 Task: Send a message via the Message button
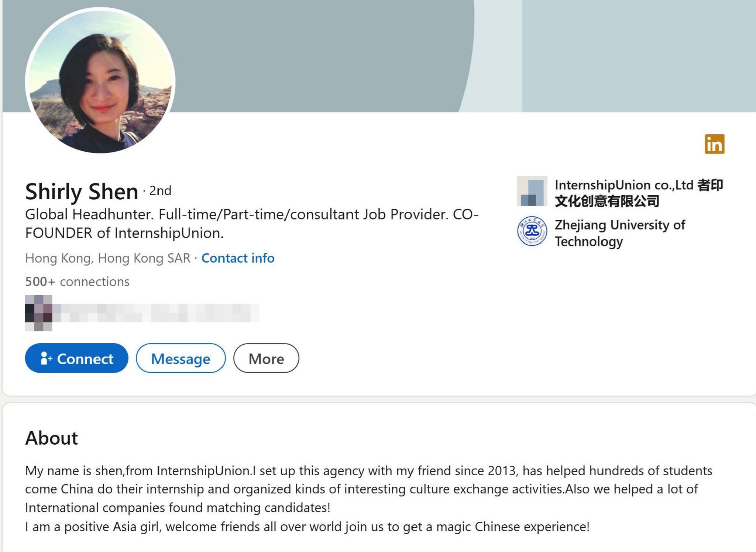pyautogui.click(x=181, y=358)
